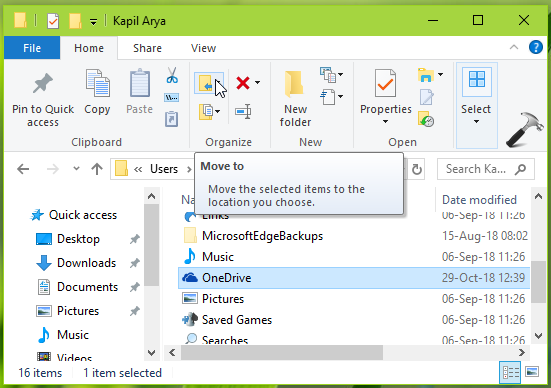This screenshot has height=388, width=551.
Task: Click the Cut scissors icon
Action: (172, 75)
